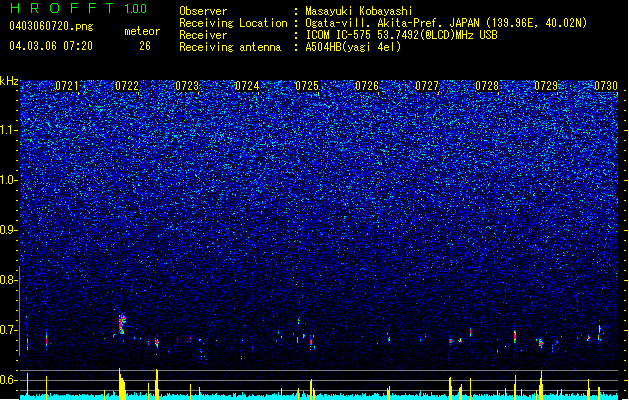This screenshot has height=400, width=629.
Task: Select the ICOM IC-575 receiver text
Action: pos(401,35)
